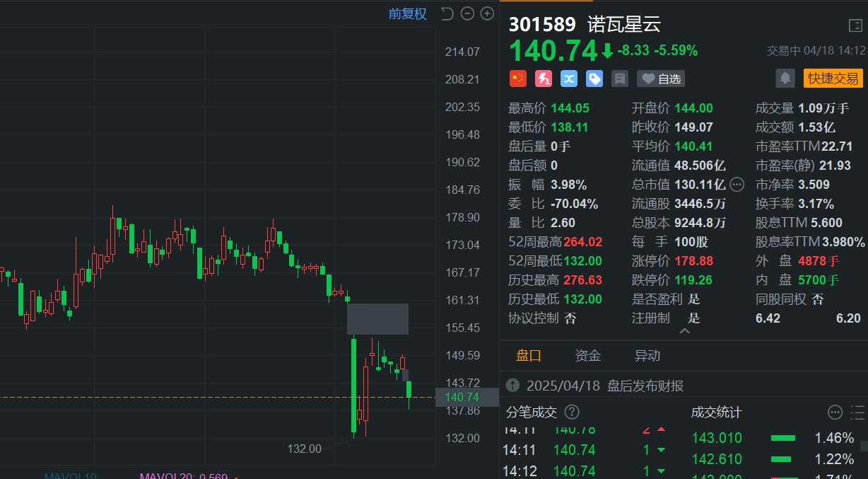Click the 成交统计 panel scrollbar thumb
Viewport: 868px width, 479px height.
864,446
